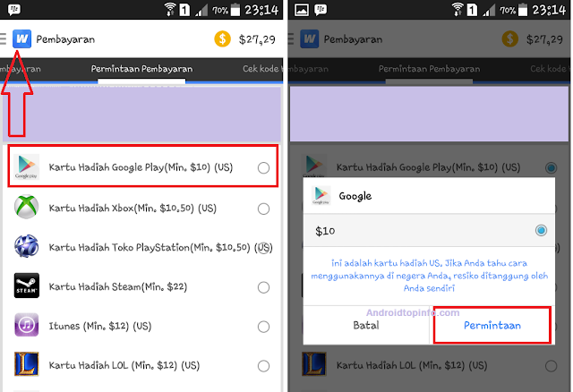Select the Steam gift card radio button
573x392 pixels.
(263, 287)
